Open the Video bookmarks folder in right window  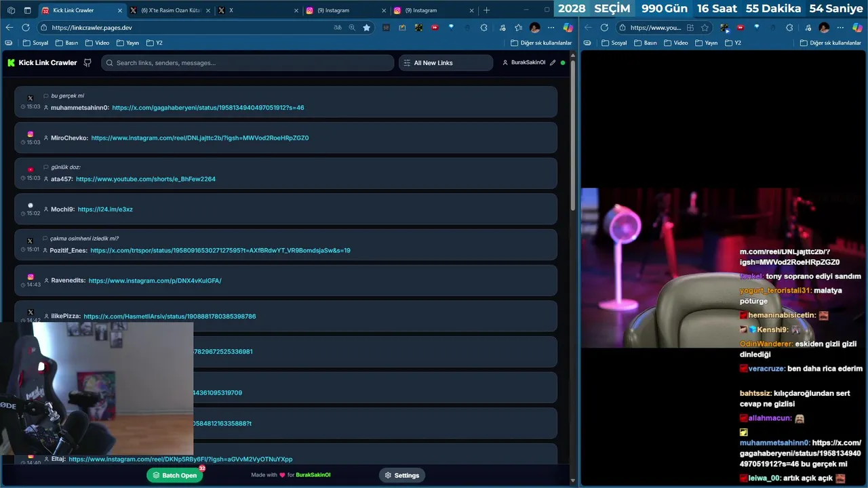click(x=675, y=43)
